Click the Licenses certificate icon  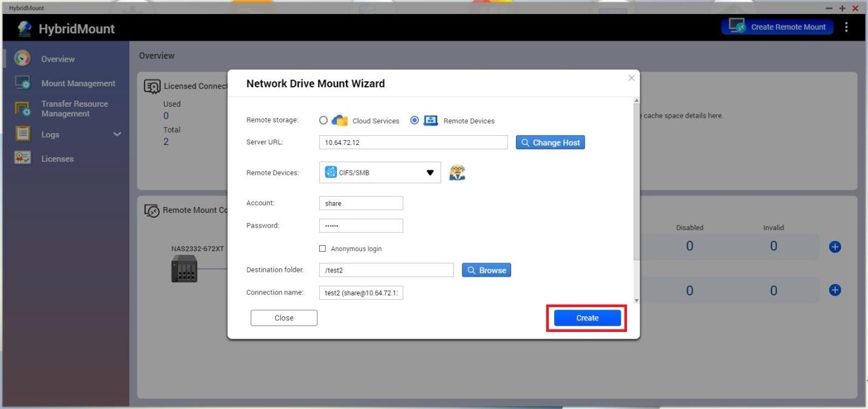pyautogui.click(x=22, y=158)
